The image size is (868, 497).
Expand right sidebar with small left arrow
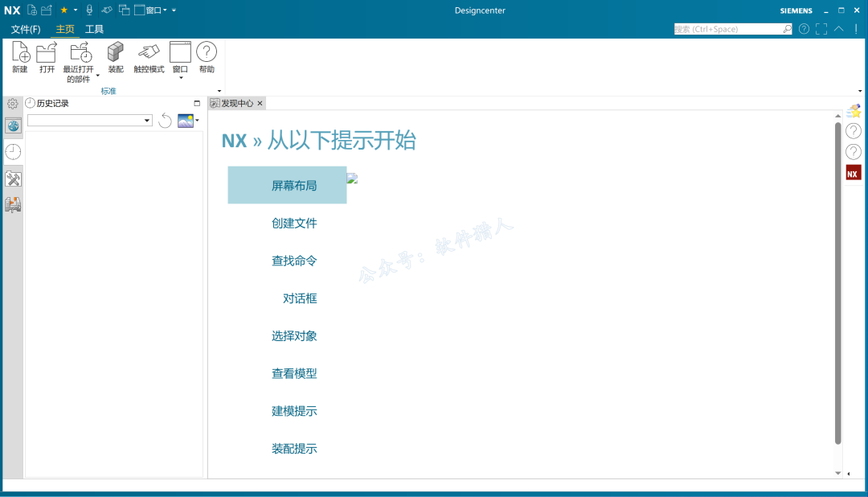849,474
